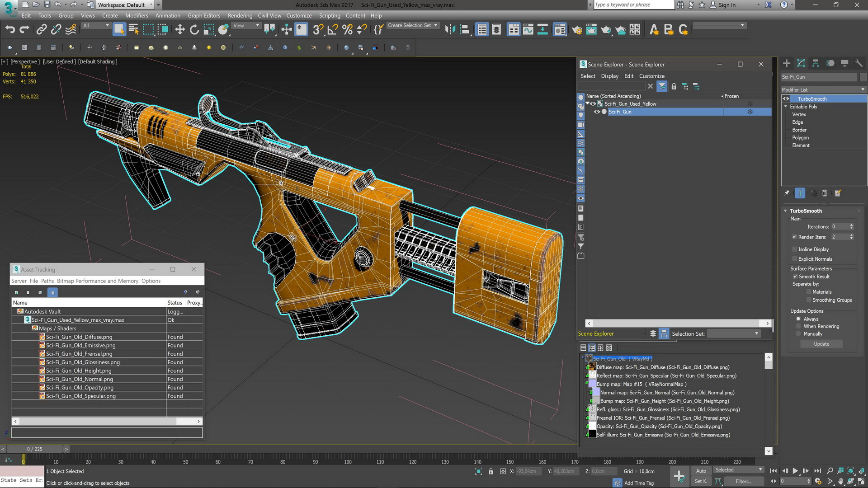Open the Modify panel tab icon
The image size is (868, 488).
(801, 63)
